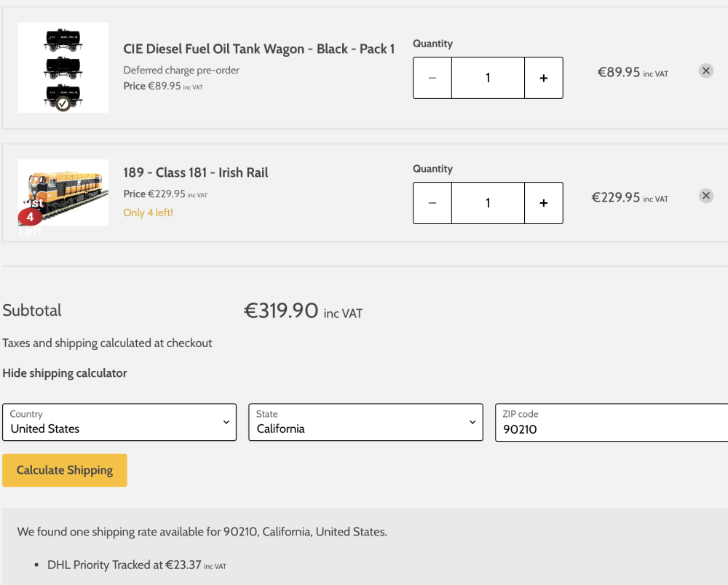Decrease the Class 181 locomotive quantity
Image resolution: width=728 pixels, height=585 pixels.
pyautogui.click(x=432, y=203)
